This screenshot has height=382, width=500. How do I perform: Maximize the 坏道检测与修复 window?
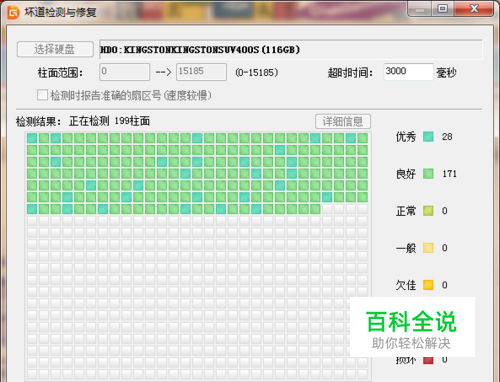click(x=443, y=9)
